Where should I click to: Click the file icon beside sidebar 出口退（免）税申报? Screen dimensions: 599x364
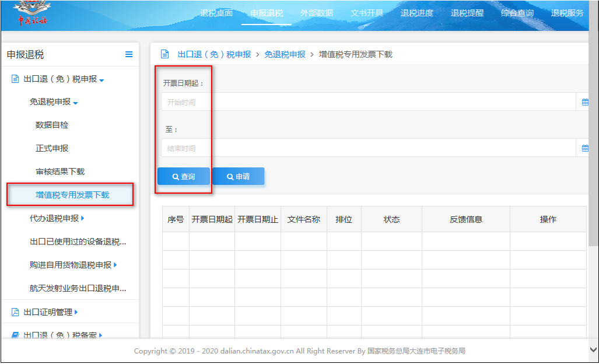(15, 79)
